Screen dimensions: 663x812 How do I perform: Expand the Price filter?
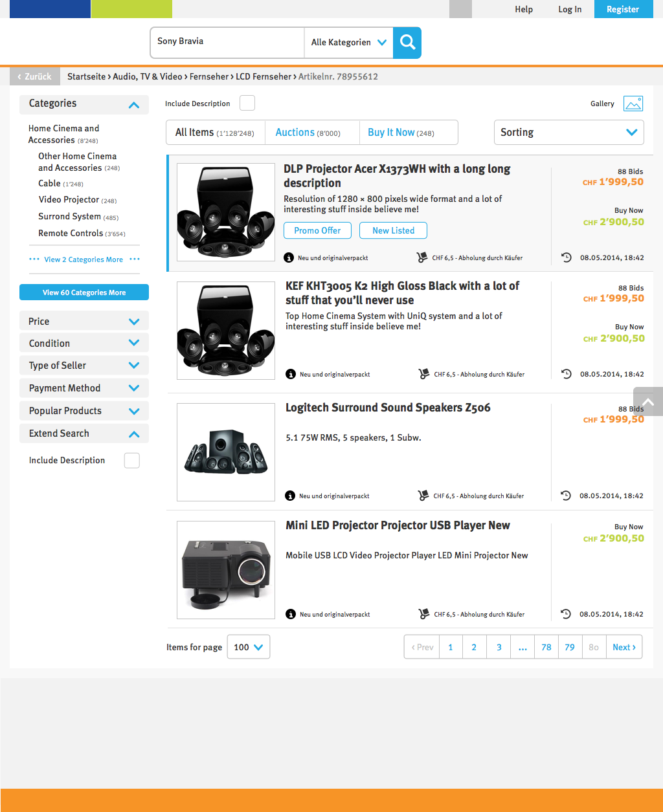point(84,321)
